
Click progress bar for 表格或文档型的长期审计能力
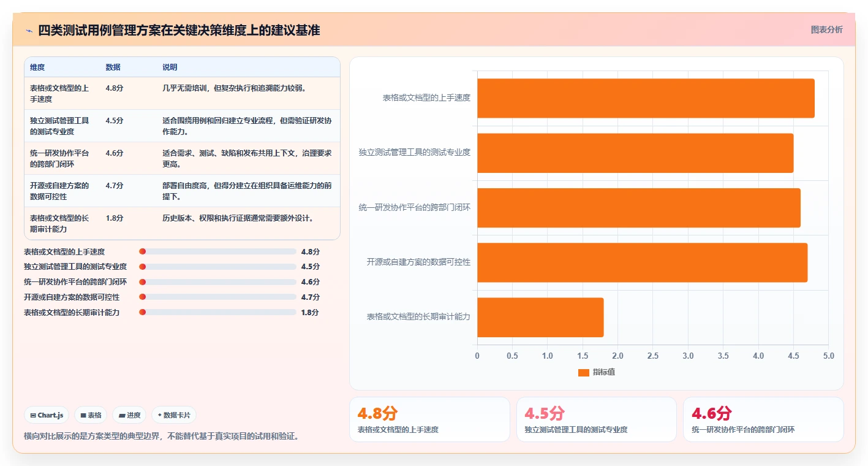click(217, 312)
